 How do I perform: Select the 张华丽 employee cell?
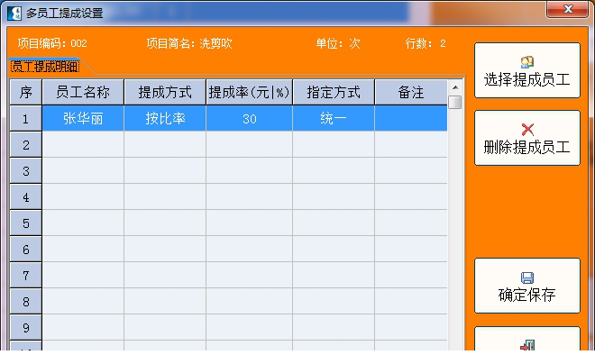tap(83, 119)
